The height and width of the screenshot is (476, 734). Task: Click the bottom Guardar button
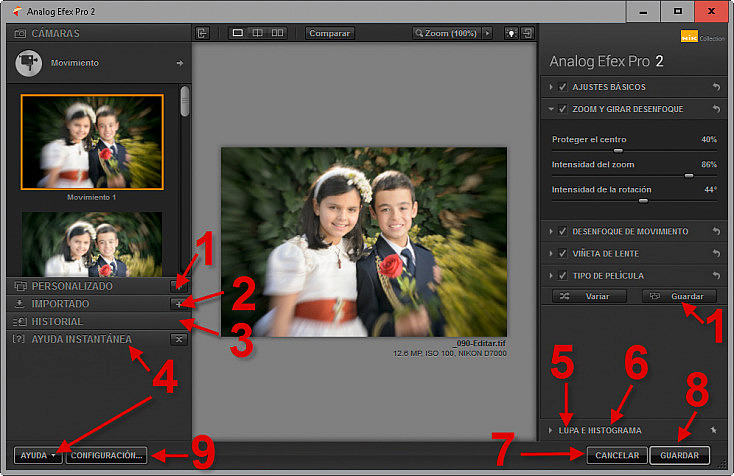pos(679,455)
